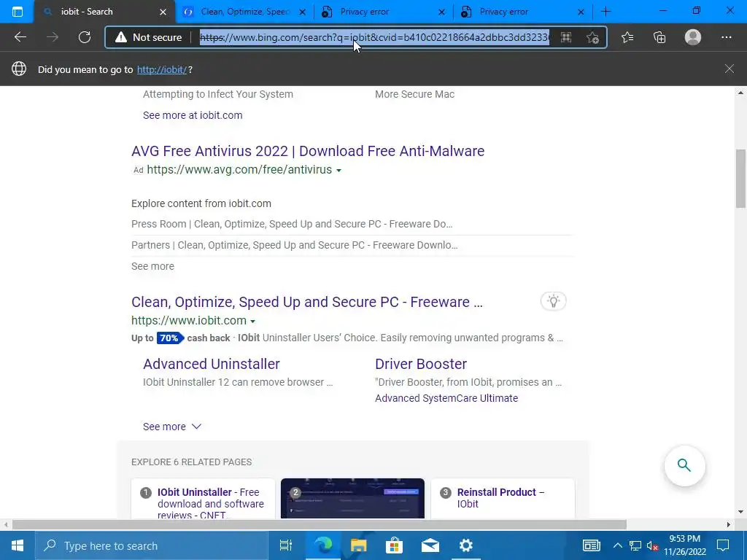This screenshot has width=747, height=560.
Task: Open Settings and more ellipsis menu
Action: click(726, 37)
